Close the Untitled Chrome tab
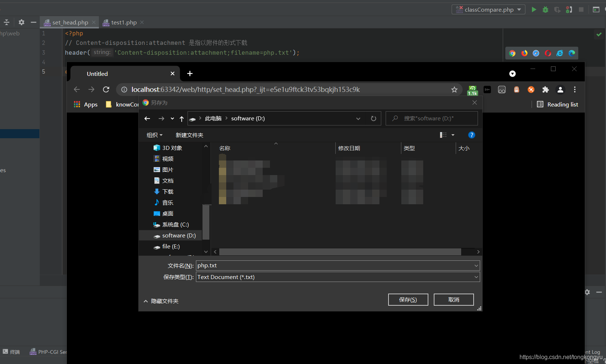This screenshot has width=606, height=364. 173,74
